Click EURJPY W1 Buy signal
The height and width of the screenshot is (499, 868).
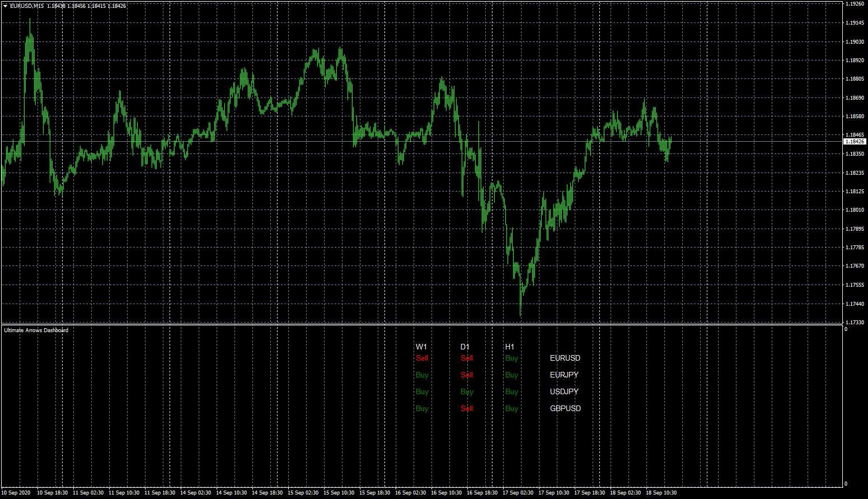422,375
